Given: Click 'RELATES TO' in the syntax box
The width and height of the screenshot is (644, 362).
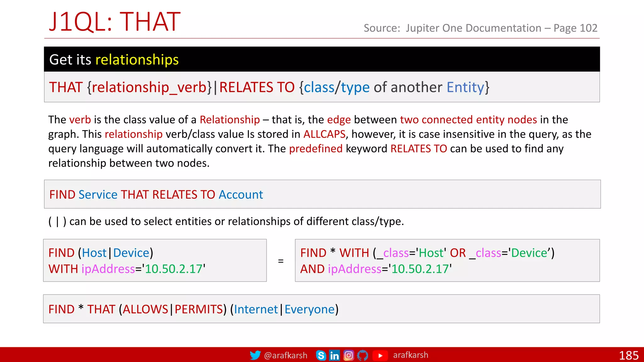Looking at the screenshot, I should 257,87.
